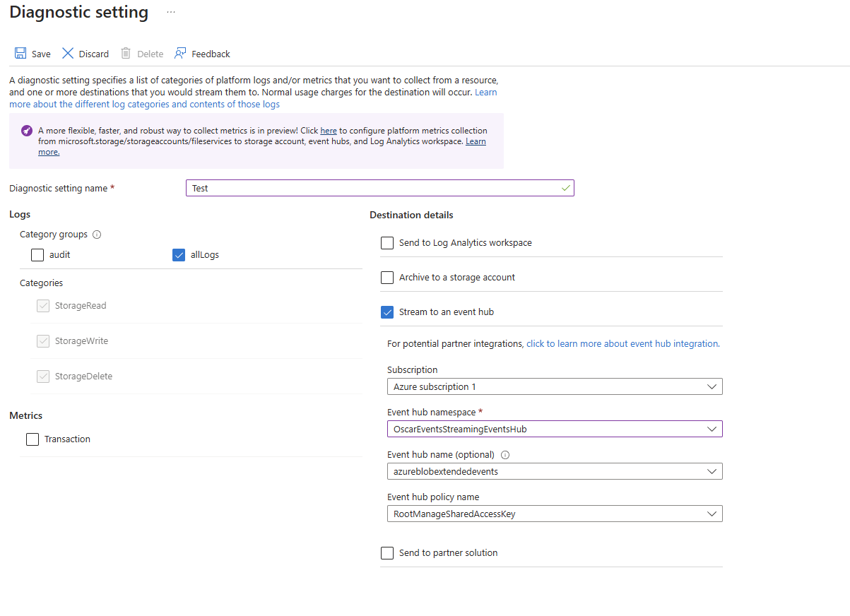This screenshot has width=850, height=616.
Task: Tick Send to partner solution checkbox
Action: 387,553
